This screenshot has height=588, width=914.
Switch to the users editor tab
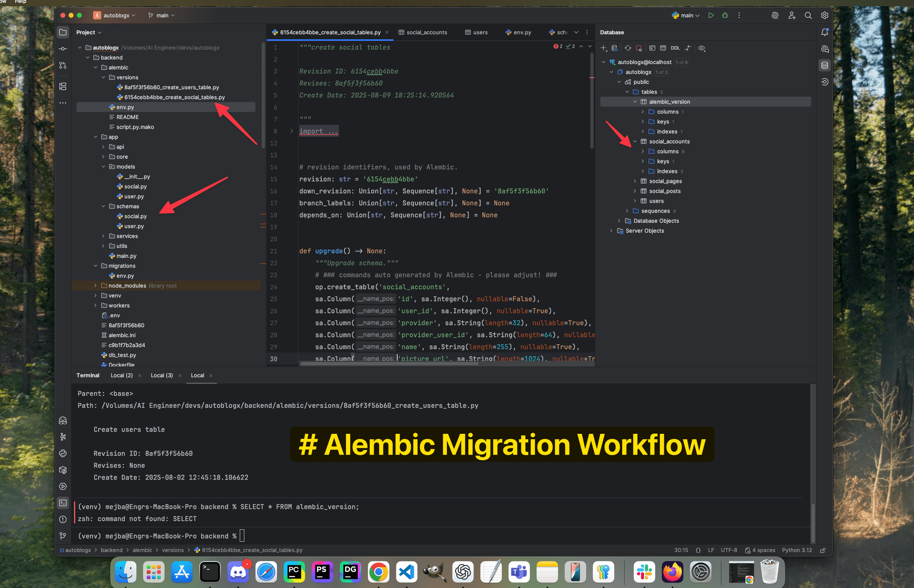click(x=476, y=32)
